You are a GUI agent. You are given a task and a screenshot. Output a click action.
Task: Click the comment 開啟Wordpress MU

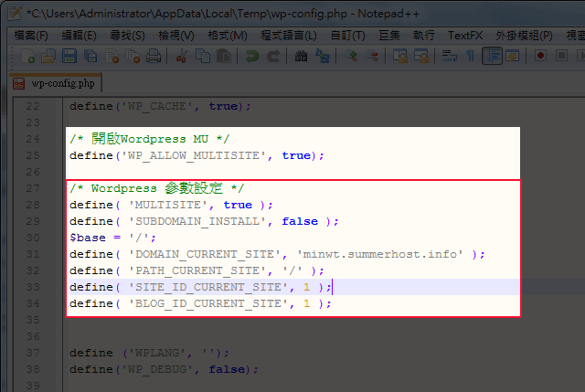click(x=150, y=139)
